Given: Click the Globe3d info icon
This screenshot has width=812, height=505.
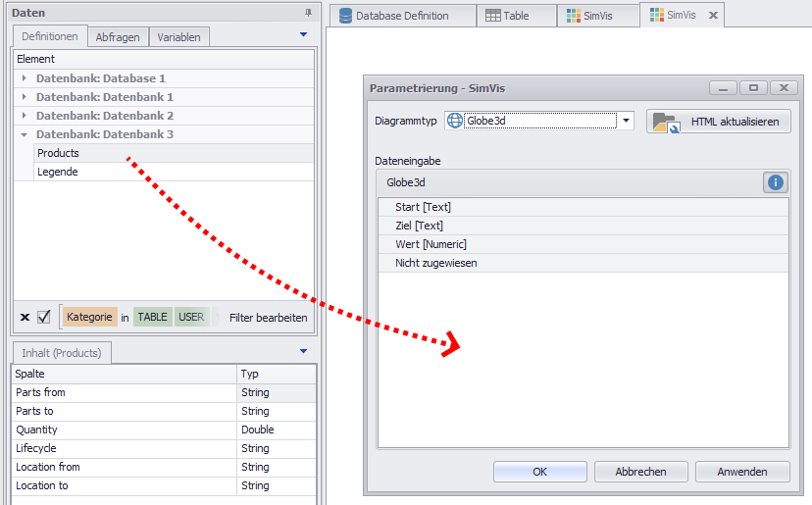Looking at the screenshot, I should click(776, 182).
